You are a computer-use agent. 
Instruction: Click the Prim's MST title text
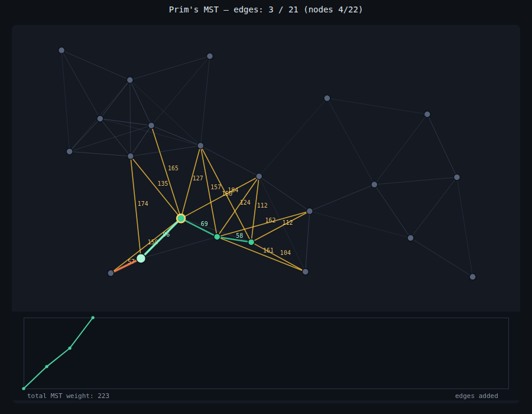pyautogui.click(x=265, y=9)
